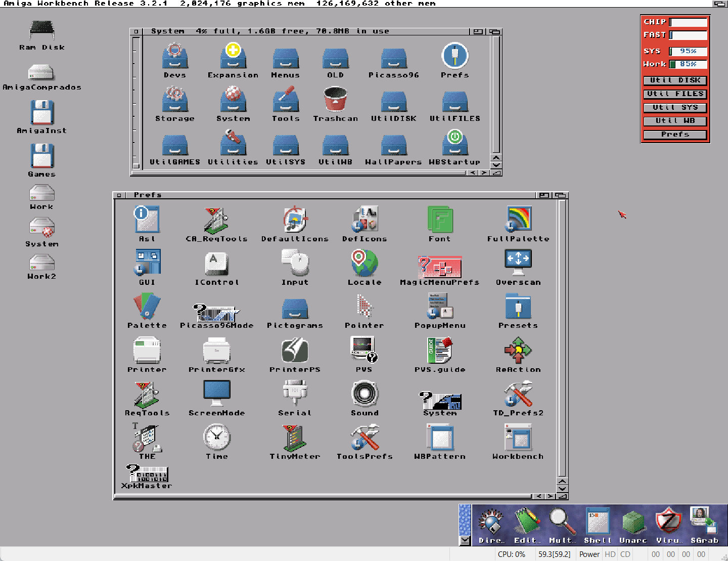Click Prefs window vertical scrollbar up arrow
The width and height of the screenshot is (728, 561).
[x=562, y=481]
